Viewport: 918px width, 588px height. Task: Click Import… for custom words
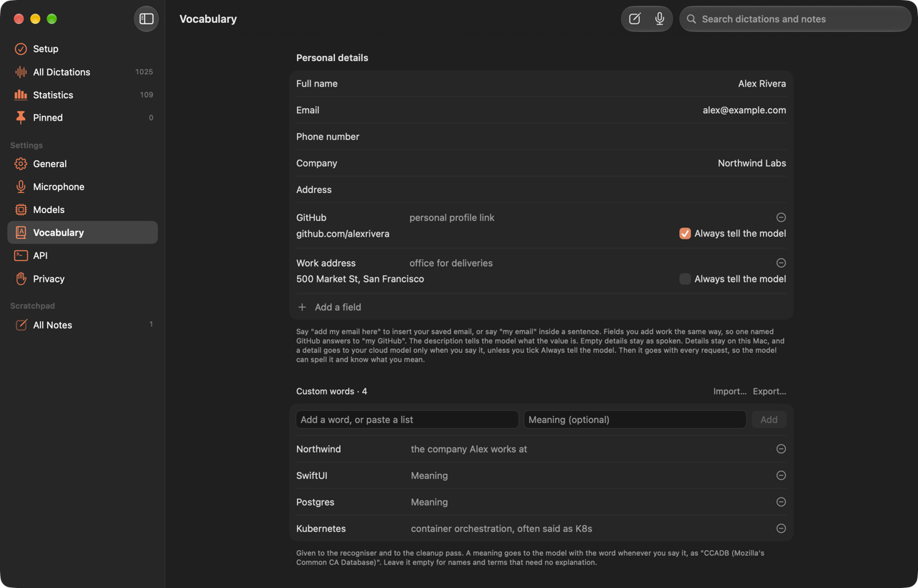(x=729, y=391)
